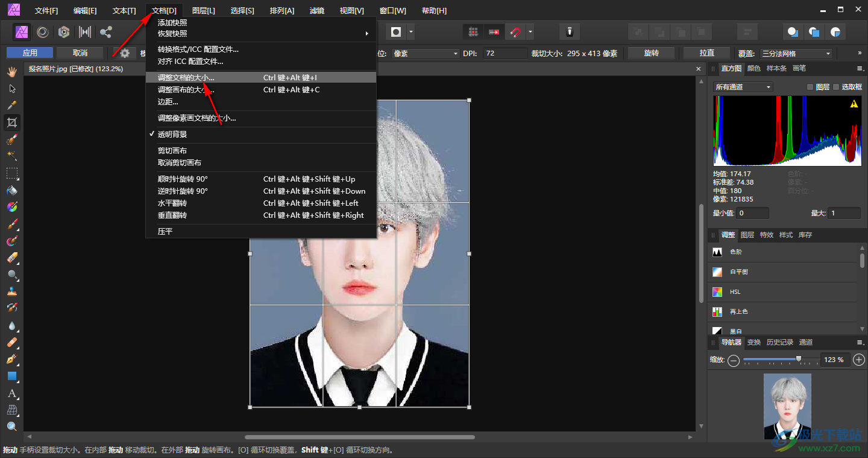
Task: Toggle the snapping magnet icon
Action: coord(515,32)
